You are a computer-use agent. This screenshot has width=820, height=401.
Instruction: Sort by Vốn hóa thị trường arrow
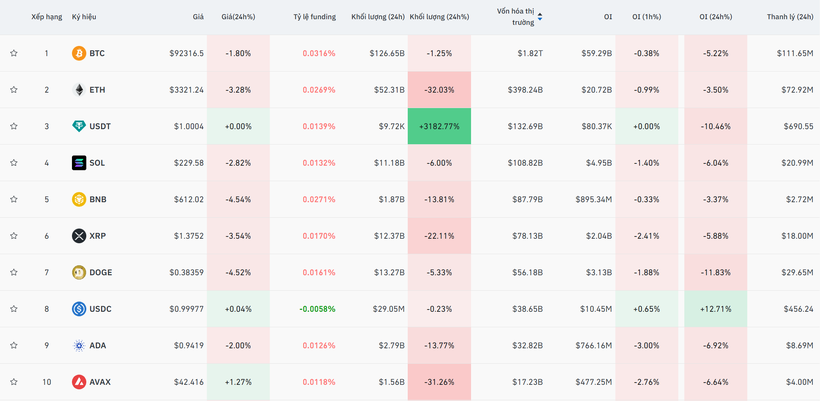[x=540, y=17]
